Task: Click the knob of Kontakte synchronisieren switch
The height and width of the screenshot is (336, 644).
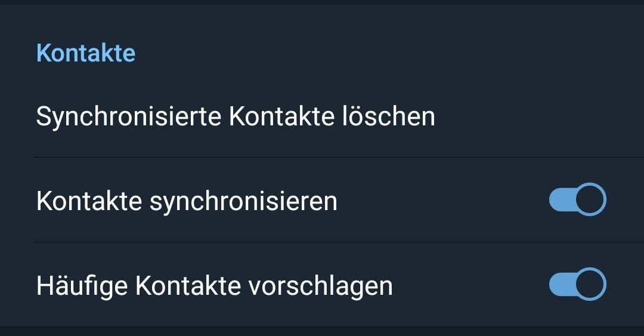Action: (590, 199)
